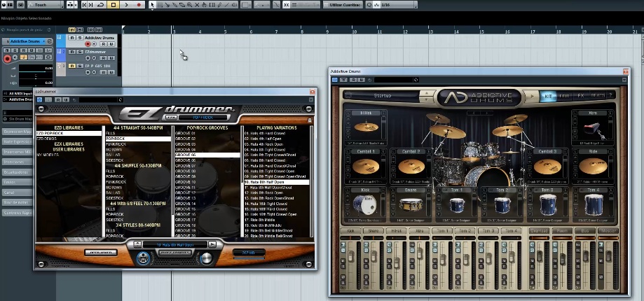Switch to the BEATS tab in Addictive Drums
The width and height of the screenshot is (644, 301).
598,96
